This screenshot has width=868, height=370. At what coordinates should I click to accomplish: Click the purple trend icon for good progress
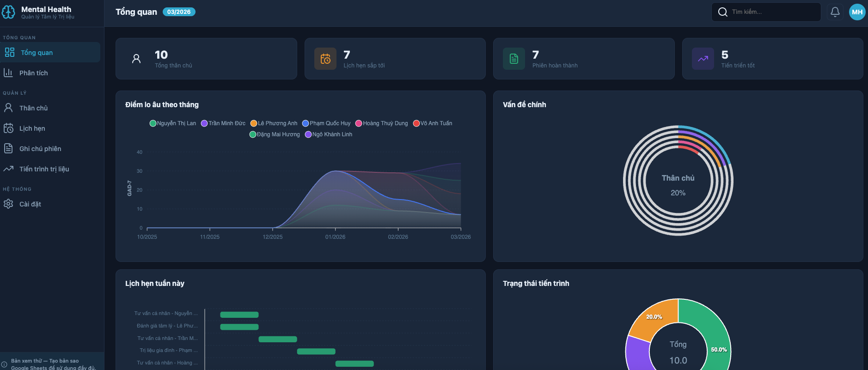point(703,59)
